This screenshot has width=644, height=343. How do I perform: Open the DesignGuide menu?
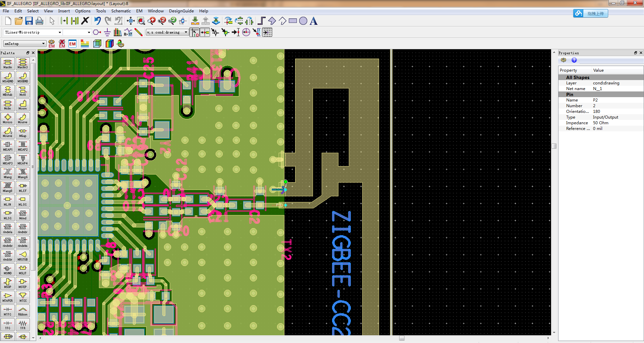pos(181,11)
